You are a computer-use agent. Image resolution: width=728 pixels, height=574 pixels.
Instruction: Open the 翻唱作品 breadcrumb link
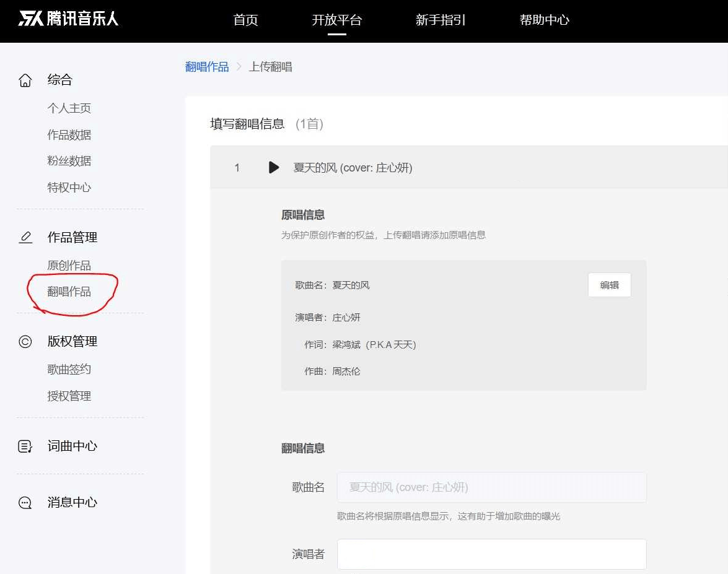coord(207,66)
